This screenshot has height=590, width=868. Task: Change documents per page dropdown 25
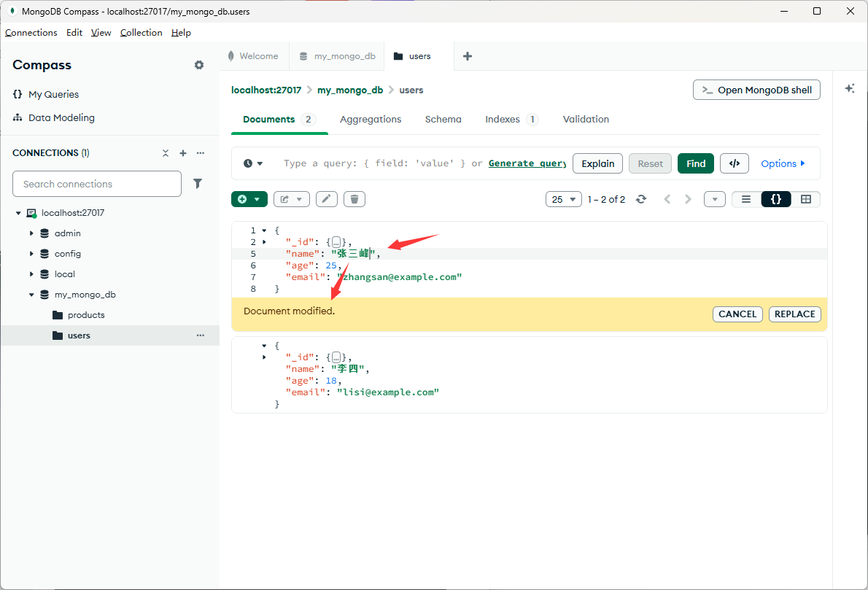point(564,199)
